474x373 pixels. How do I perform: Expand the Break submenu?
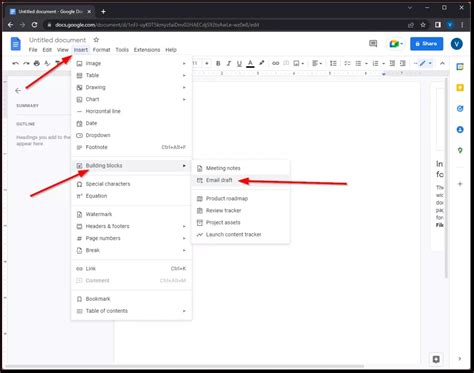131,250
